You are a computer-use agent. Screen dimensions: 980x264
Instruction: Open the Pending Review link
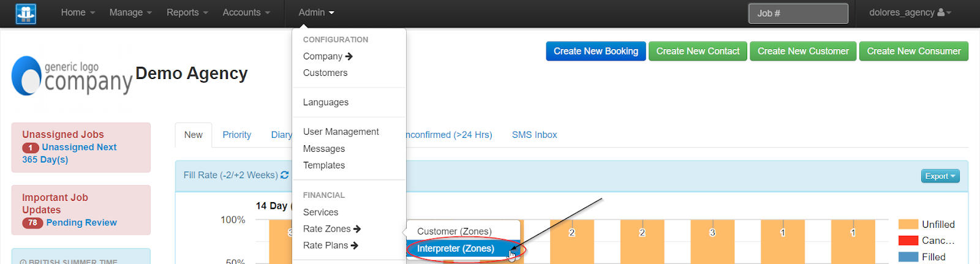81,223
